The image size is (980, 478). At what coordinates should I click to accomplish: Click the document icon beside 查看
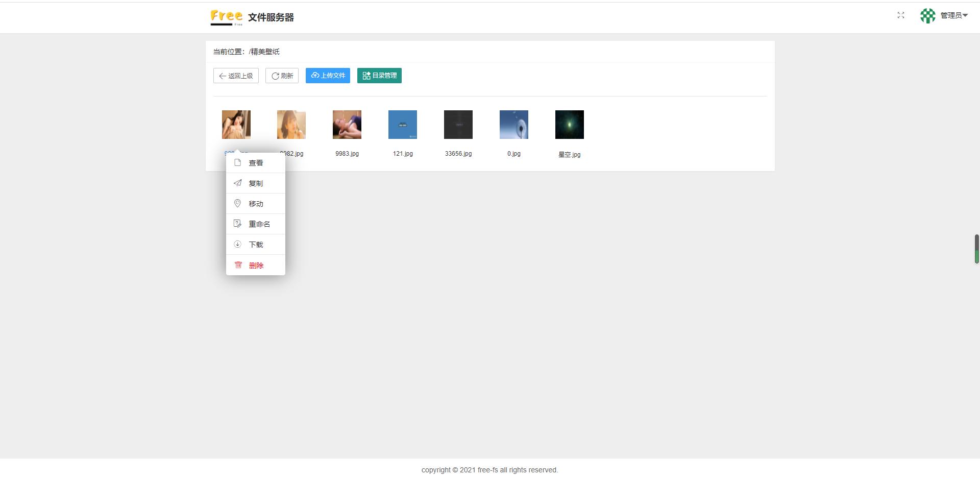237,162
